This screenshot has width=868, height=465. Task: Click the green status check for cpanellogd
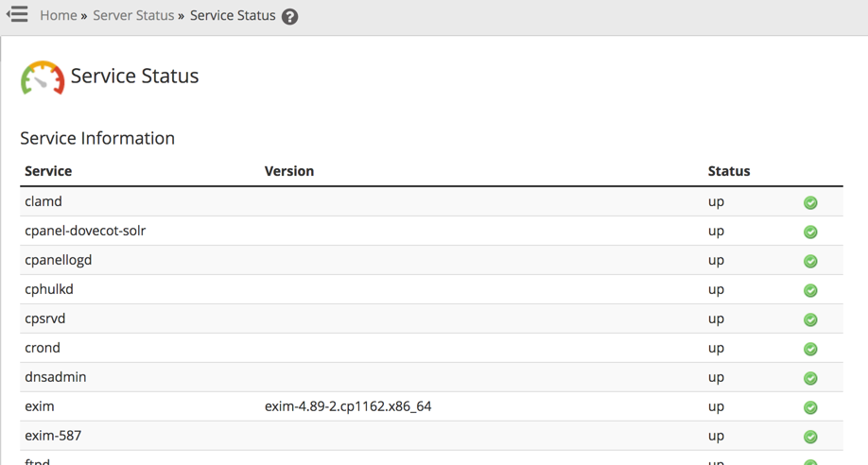click(x=810, y=261)
